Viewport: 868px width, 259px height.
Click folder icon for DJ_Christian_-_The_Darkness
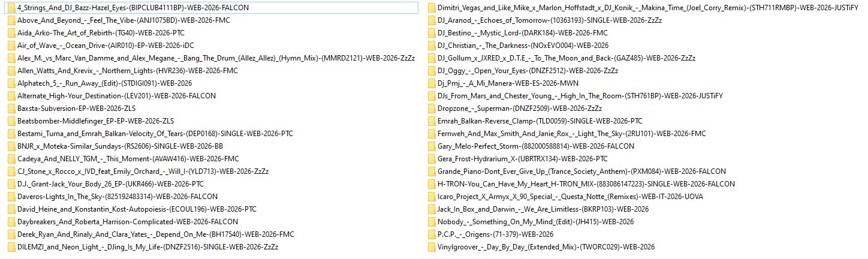point(432,46)
